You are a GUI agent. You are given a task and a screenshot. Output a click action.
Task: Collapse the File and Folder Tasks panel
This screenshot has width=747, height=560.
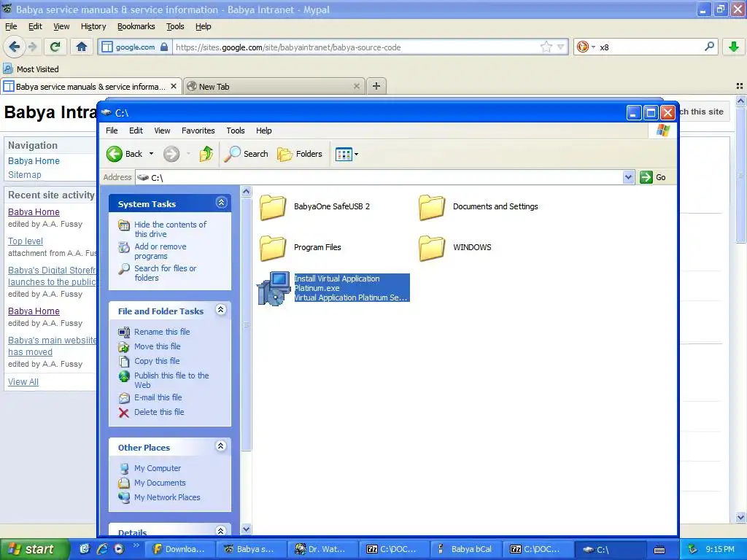(x=220, y=309)
